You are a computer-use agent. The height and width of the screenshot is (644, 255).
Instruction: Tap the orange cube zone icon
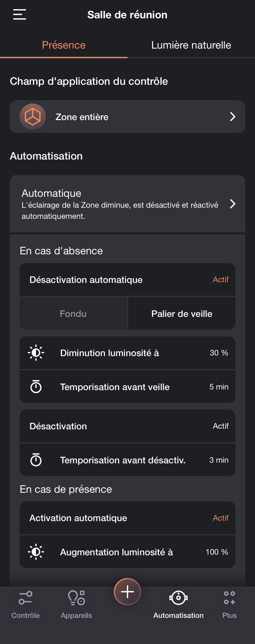tap(33, 117)
